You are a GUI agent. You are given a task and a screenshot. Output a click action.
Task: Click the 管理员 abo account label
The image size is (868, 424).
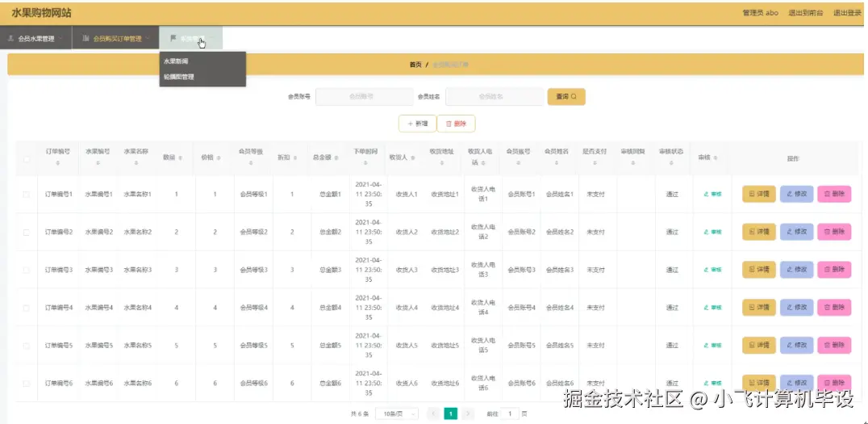[x=760, y=13]
